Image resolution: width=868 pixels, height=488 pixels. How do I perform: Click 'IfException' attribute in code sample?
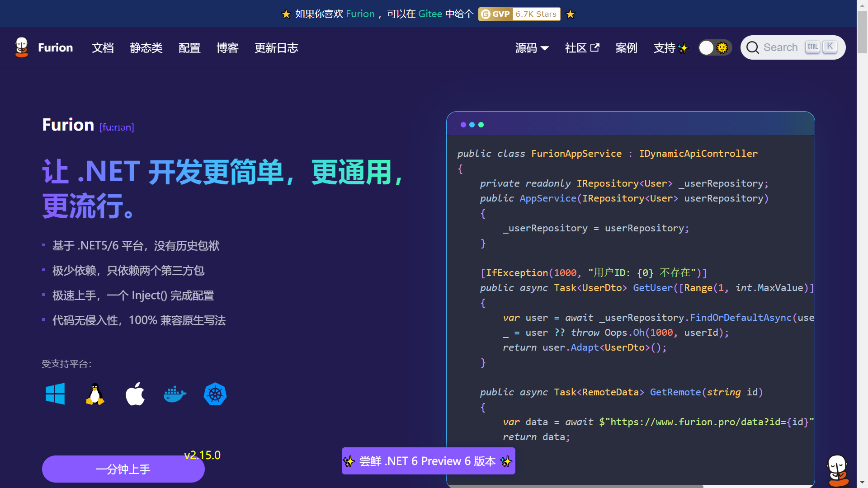point(517,273)
